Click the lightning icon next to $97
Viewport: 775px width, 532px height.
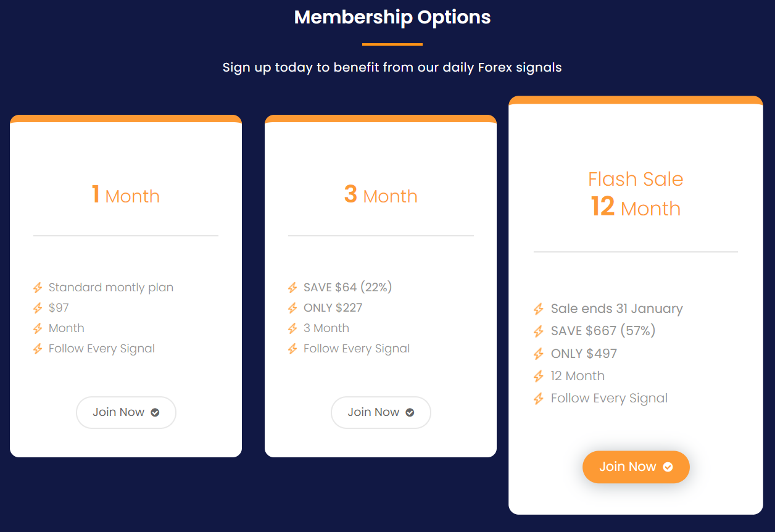[x=38, y=308]
